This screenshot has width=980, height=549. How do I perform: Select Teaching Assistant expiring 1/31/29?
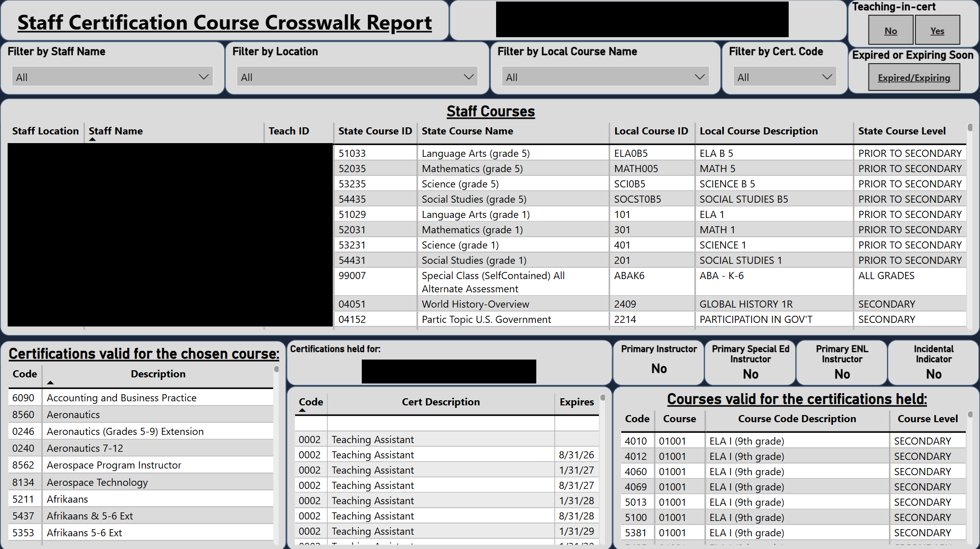447,531
